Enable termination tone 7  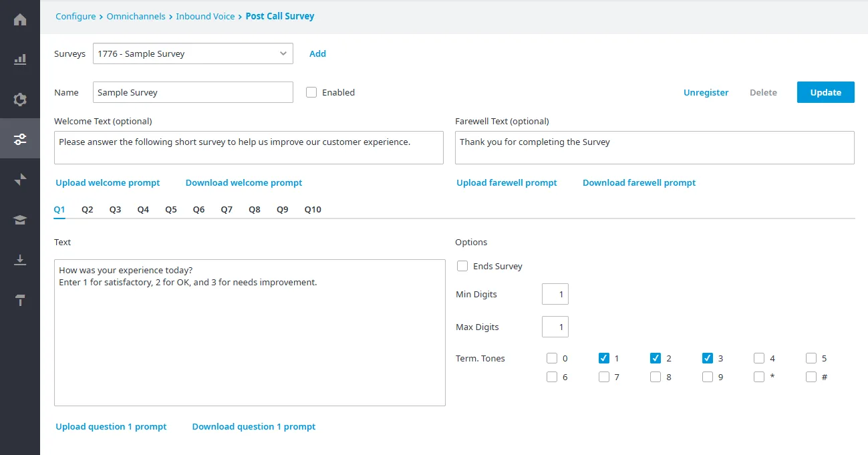(604, 377)
